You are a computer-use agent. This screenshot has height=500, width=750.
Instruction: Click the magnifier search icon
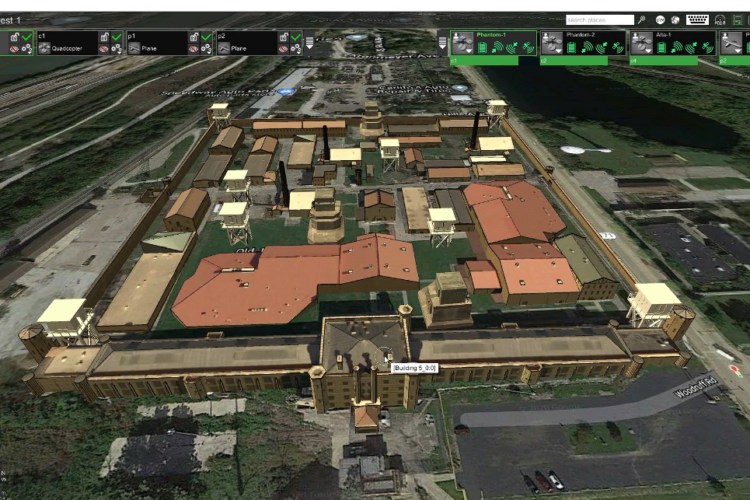[x=642, y=19]
